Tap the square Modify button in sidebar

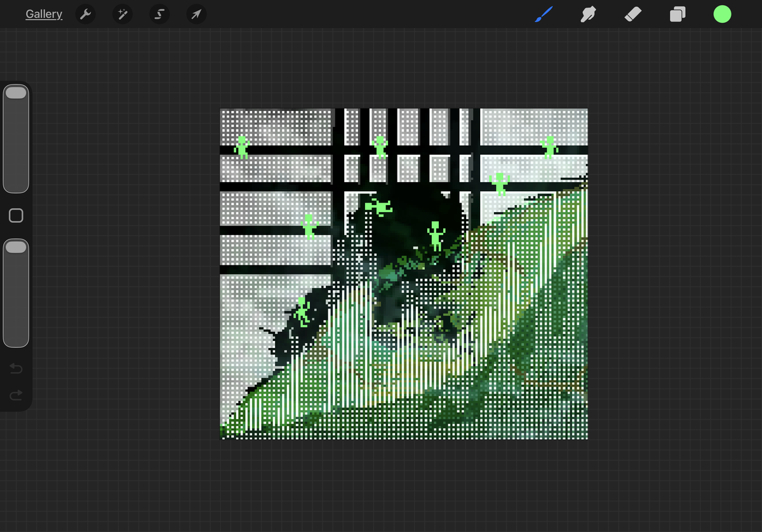(16, 216)
